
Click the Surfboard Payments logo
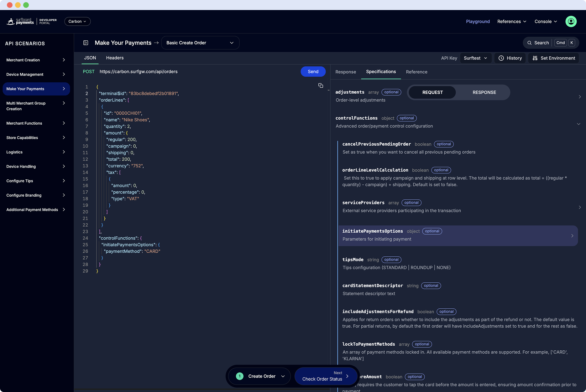pyautogui.click(x=21, y=21)
